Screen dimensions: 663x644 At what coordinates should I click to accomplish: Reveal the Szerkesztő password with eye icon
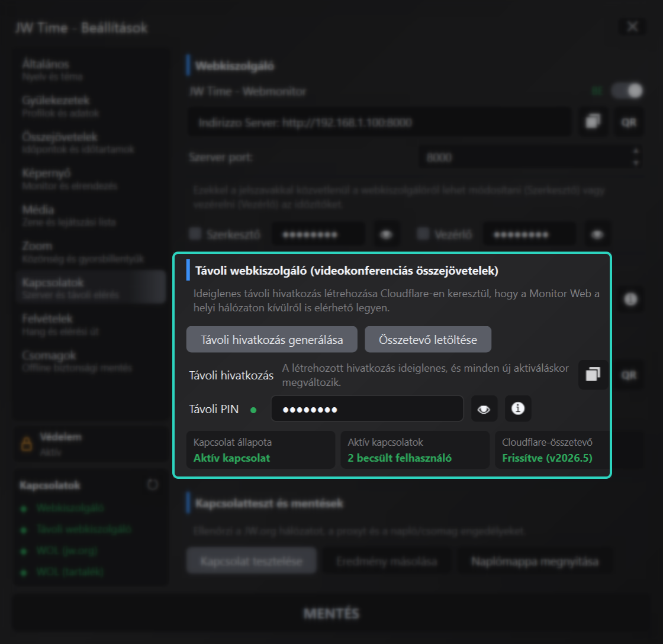click(386, 234)
